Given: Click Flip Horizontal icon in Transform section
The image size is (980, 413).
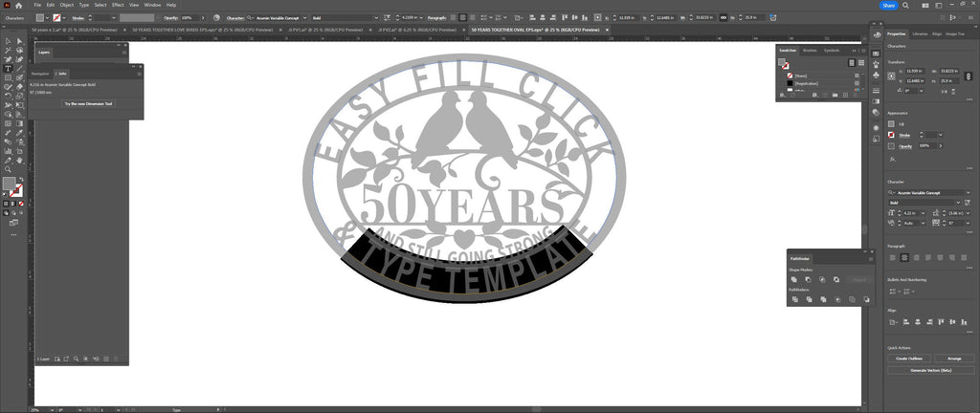Looking at the screenshot, I should (944, 92).
